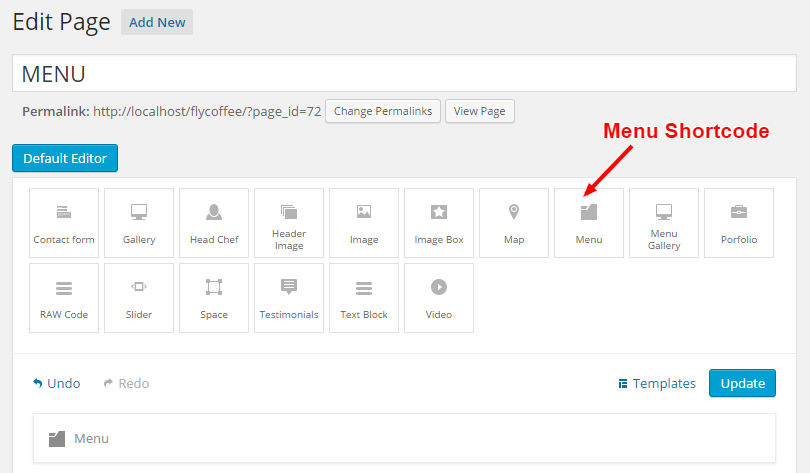Viewport: 810px width, 473px height.
Task: Add the Image Box element
Action: (x=439, y=223)
